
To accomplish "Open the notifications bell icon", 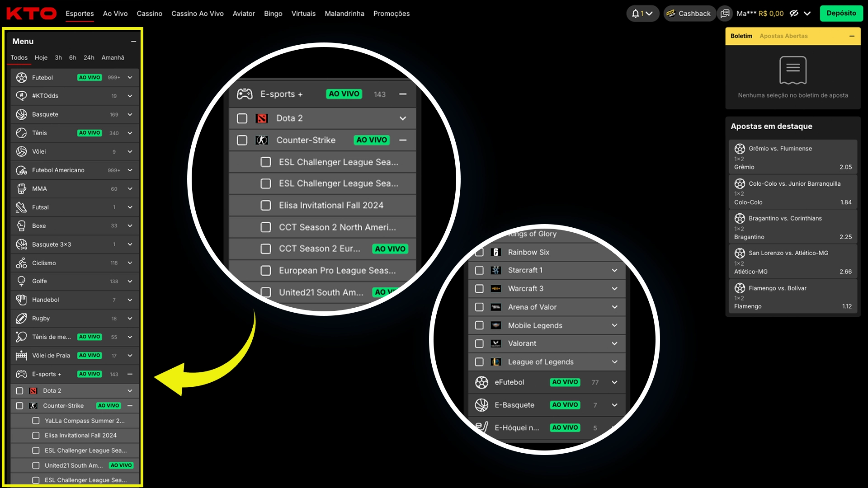I will tap(636, 14).
